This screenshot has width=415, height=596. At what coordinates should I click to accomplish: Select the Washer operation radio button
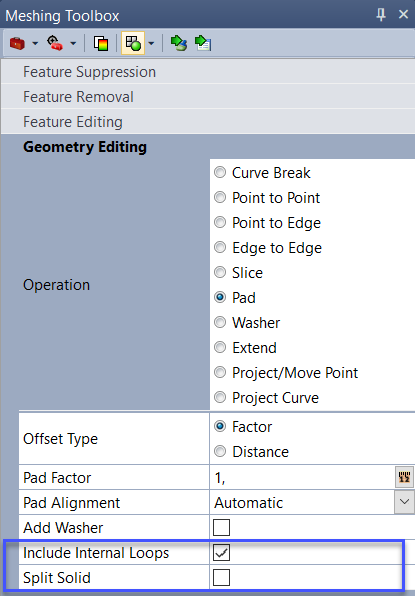pyautogui.click(x=220, y=322)
